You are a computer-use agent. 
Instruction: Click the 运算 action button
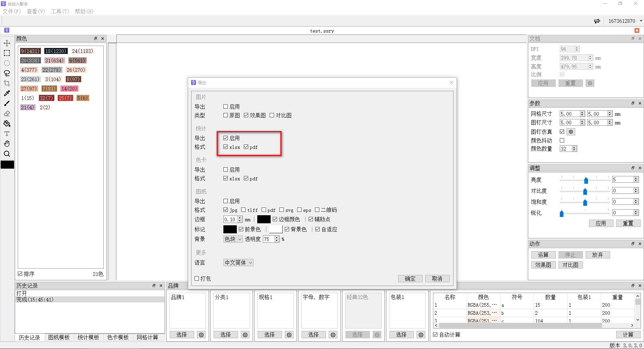[x=543, y=255]
